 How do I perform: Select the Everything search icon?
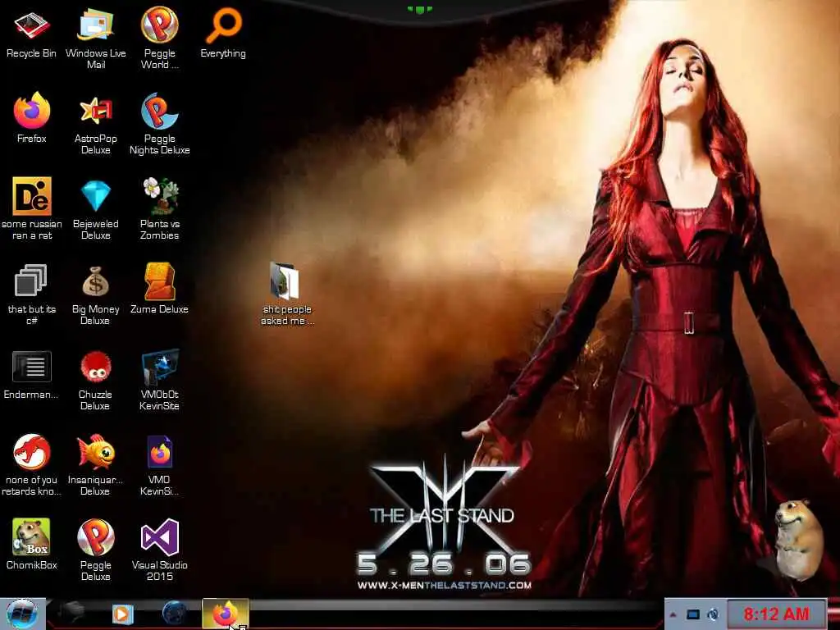223,33
